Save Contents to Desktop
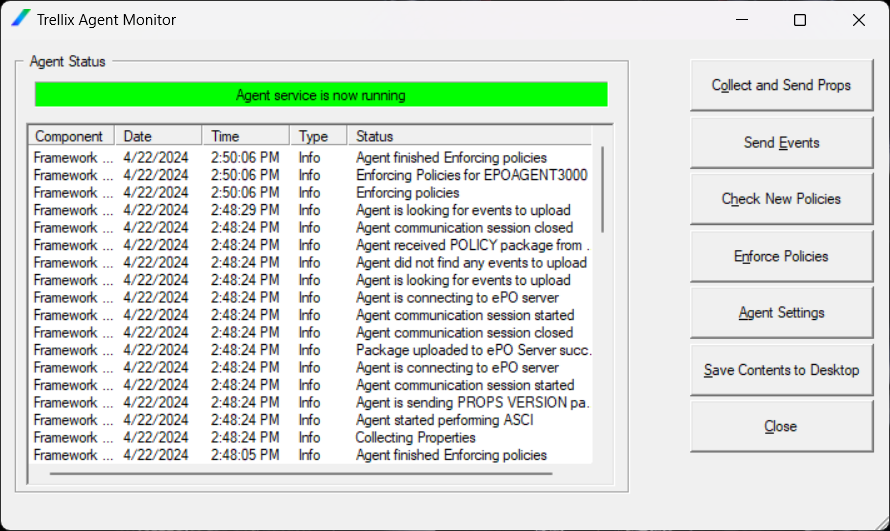Image resolution: width=890 pixels, height=531 pixels. 781,370
